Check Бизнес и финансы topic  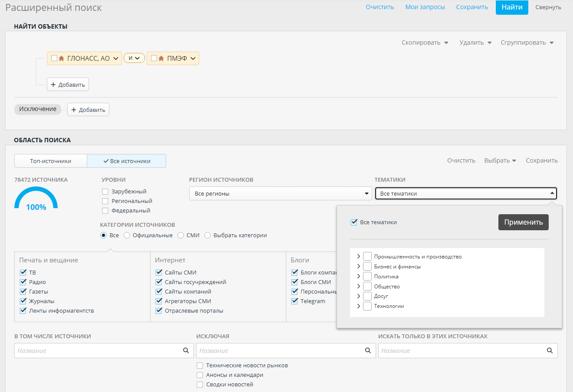[x=367, y=267]
